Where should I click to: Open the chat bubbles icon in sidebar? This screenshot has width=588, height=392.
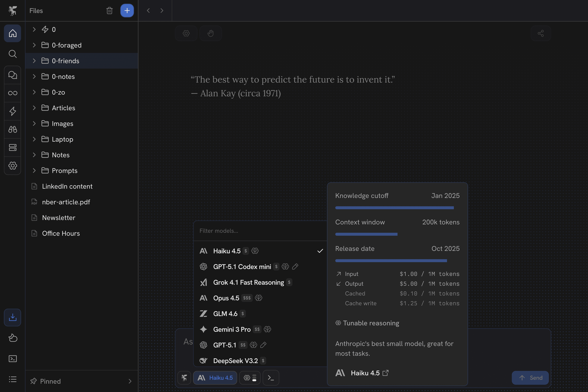13,75
